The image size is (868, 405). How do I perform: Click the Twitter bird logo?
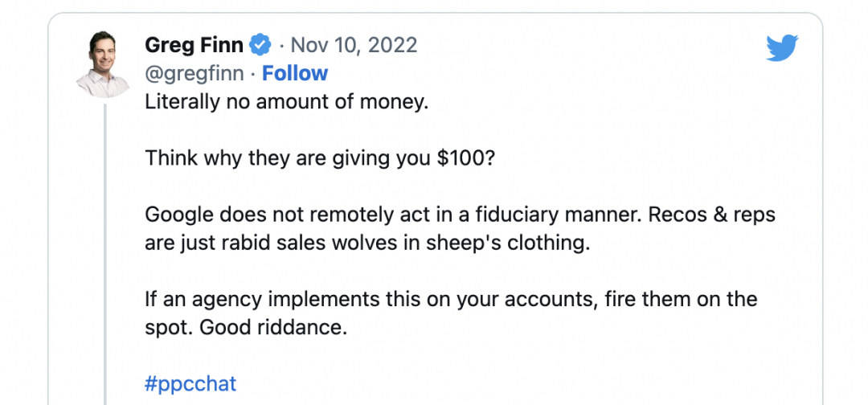[x=781, y=48]
